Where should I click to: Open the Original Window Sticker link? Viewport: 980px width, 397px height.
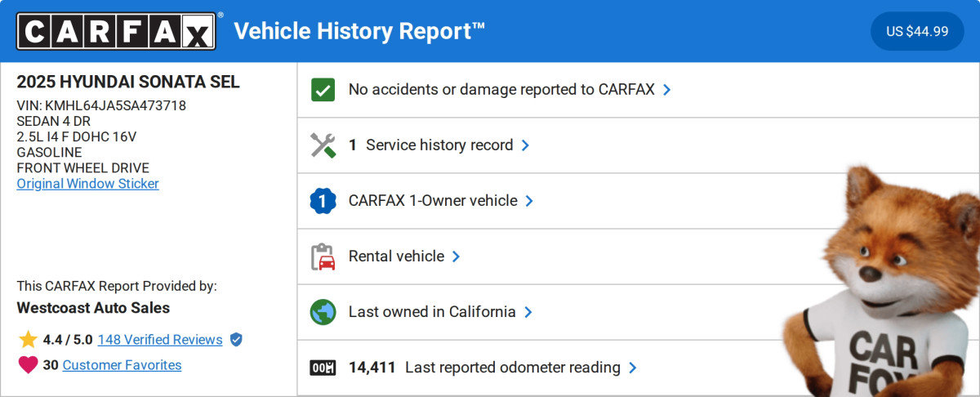[88, 184]
